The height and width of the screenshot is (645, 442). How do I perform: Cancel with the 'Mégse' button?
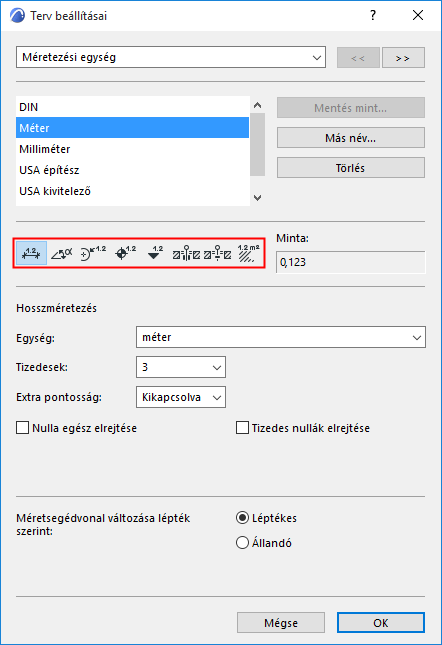281,623
